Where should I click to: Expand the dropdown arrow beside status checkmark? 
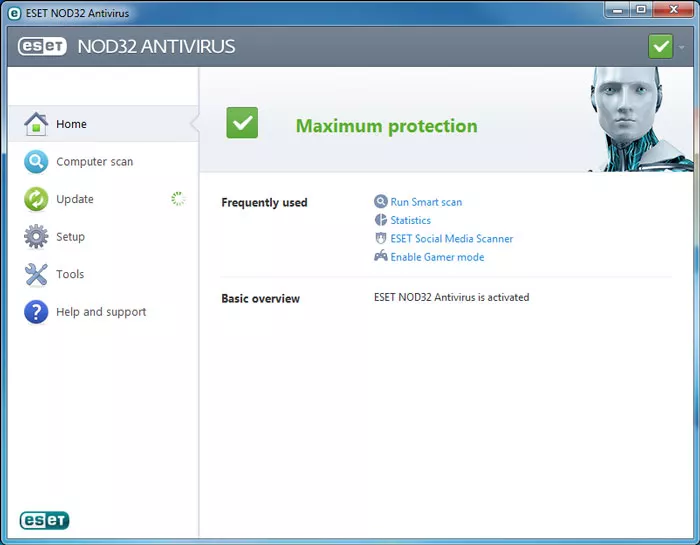(681, 47)
